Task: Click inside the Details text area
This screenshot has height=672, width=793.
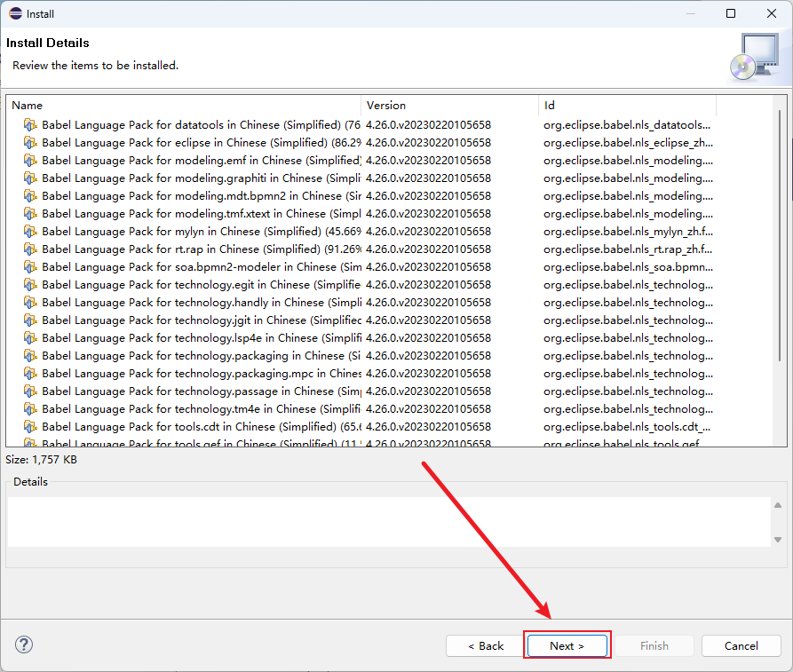Action: pos(389,522)
